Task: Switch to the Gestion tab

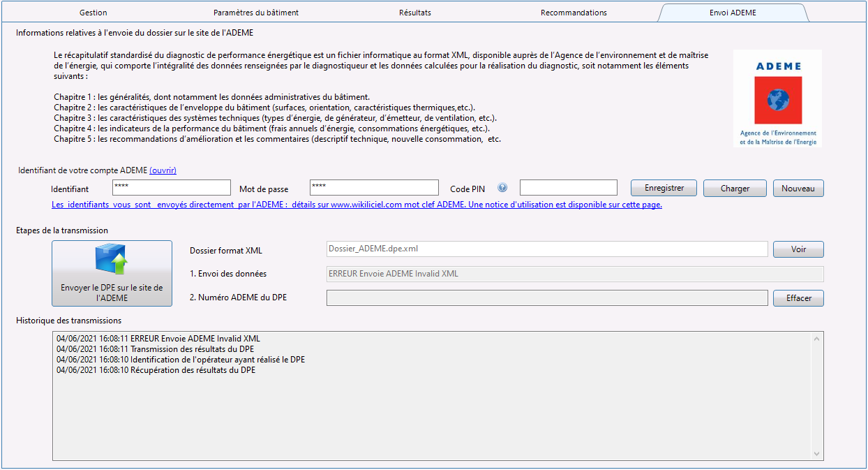Action: [93, 12]
